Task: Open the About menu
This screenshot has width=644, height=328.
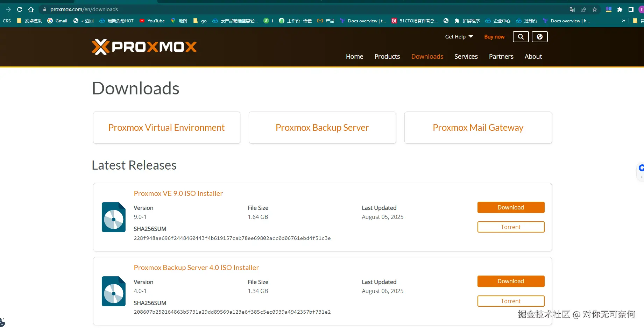Action: (533, 57)
